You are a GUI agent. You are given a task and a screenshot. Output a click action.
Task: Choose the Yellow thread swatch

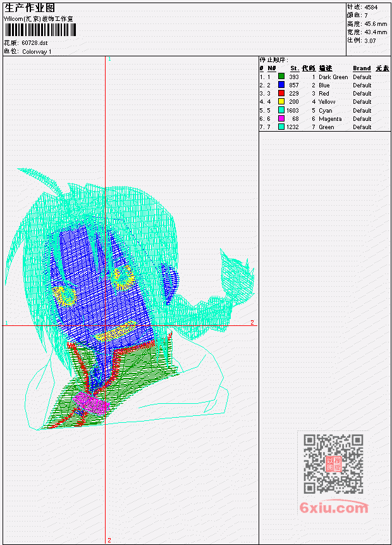[281, 101]
